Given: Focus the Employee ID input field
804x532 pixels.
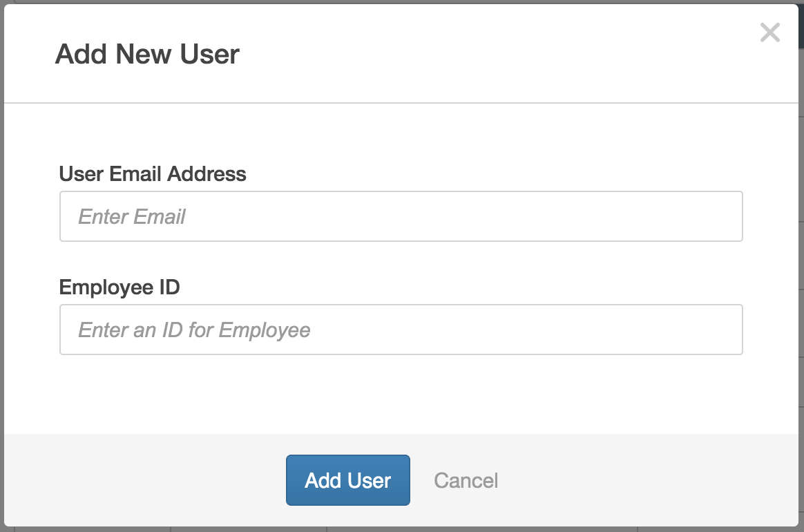Looking at the screenshot, I should 401,330.
